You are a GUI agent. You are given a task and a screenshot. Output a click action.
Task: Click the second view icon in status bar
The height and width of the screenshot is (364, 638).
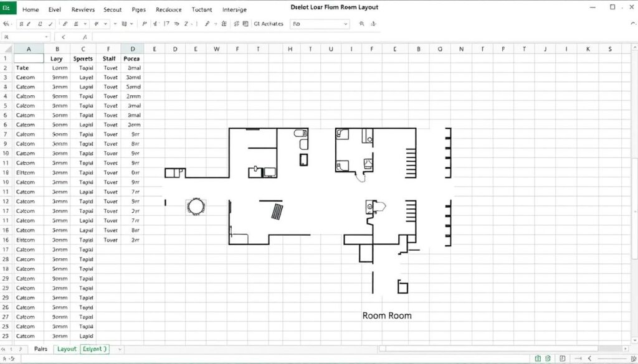(548, 358)
